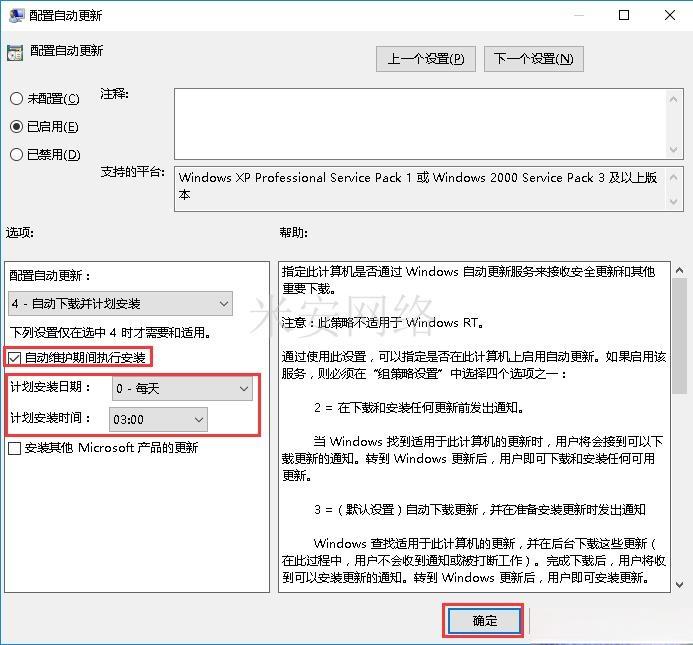Screen dimensions: 693x645
Task: Click the help panel scroll down arrow
Action: [x=679, y=584]
